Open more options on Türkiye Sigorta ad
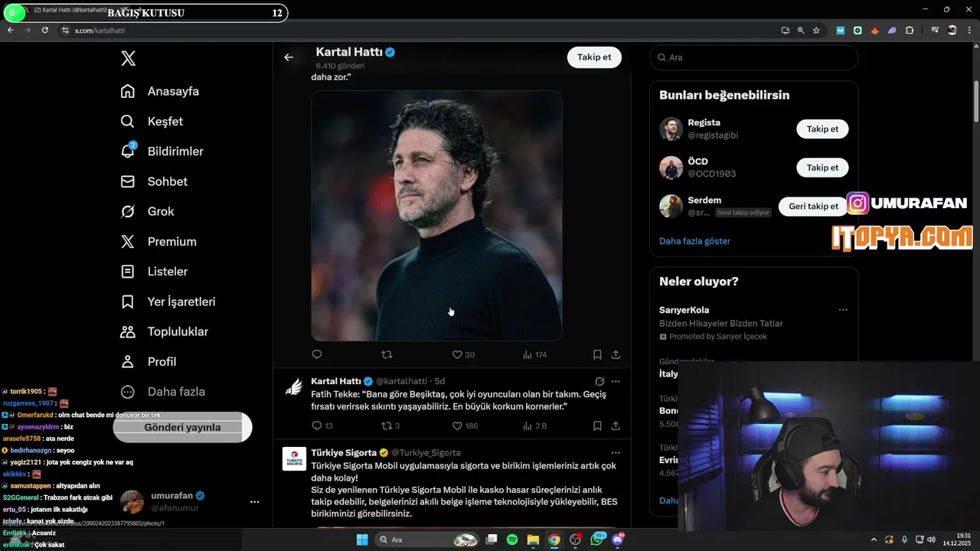 pyautogui.click(x=616, y=452)
